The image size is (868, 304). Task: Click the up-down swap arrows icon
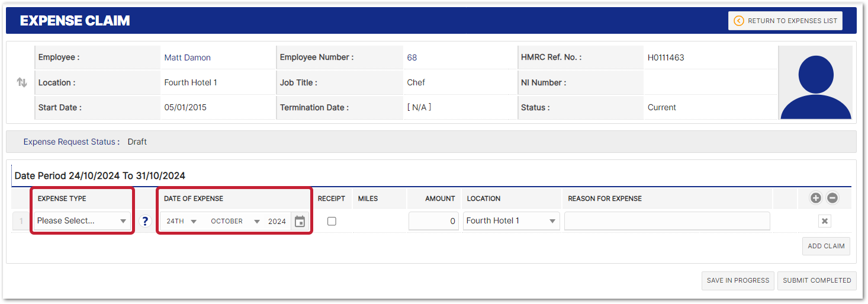coord(22,82)
